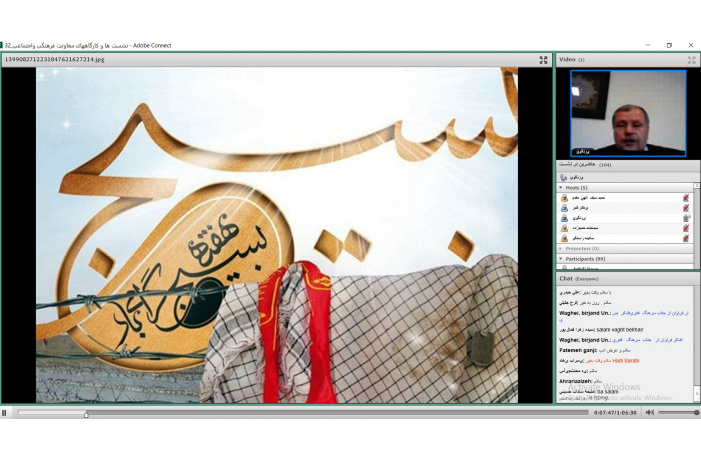The width and height of the screenshot is (701, 460).
Task: Pause the recording playback
Action: pos(4,413)
